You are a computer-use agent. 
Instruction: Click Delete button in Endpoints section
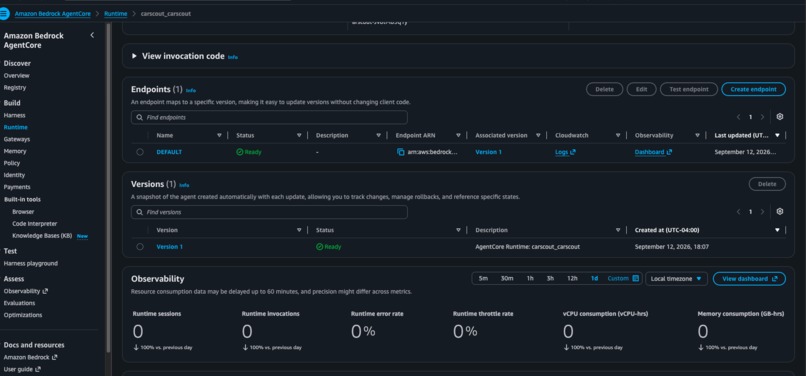(604, 89)
